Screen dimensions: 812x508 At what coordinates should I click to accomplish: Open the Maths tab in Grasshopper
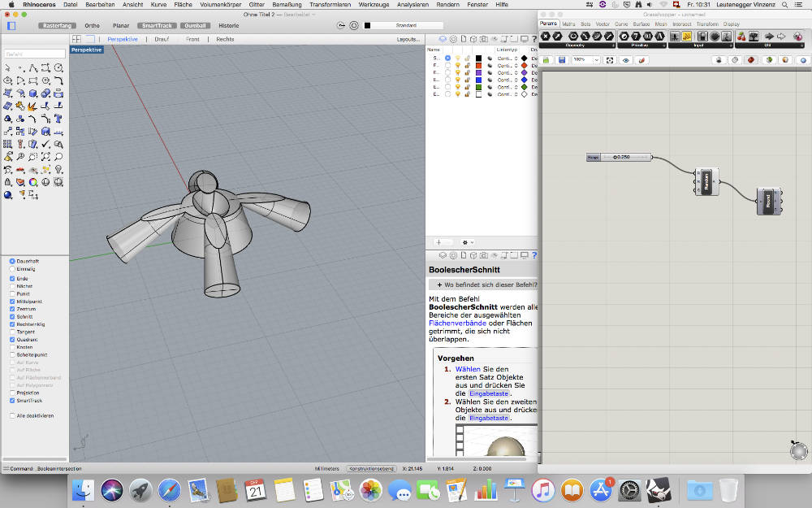pos(568,24)
